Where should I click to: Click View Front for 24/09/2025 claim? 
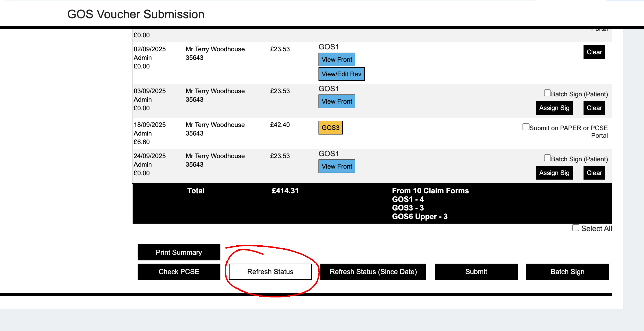337,166
